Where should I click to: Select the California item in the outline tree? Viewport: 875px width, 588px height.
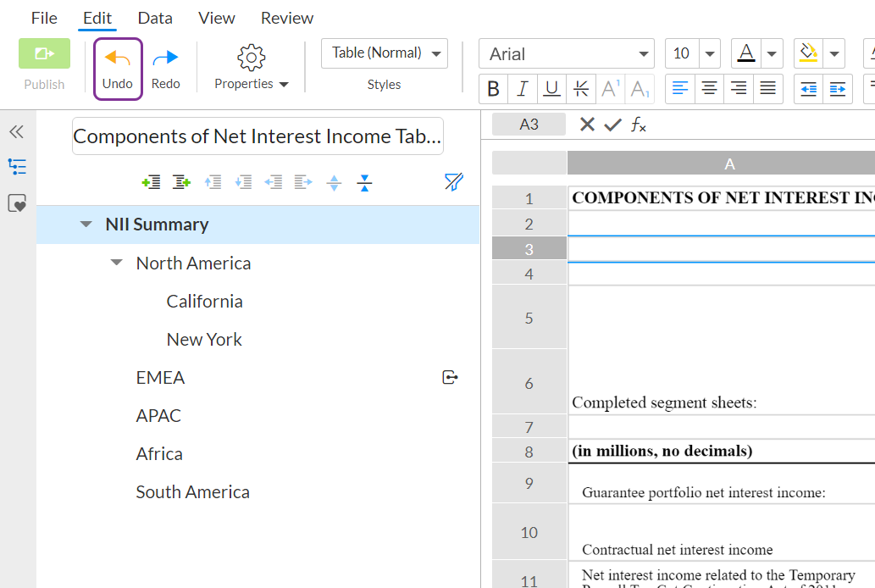click(x=206, y=301)
